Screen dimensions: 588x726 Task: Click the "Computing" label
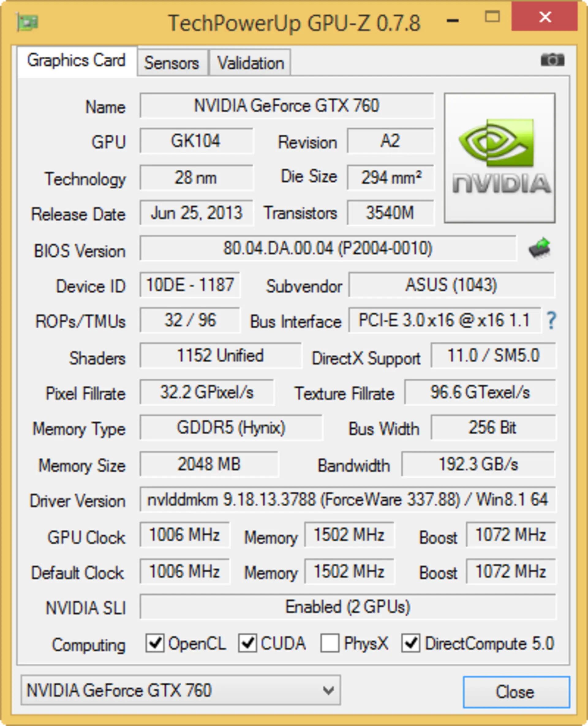pyautogui.click(x=89, y=645)
